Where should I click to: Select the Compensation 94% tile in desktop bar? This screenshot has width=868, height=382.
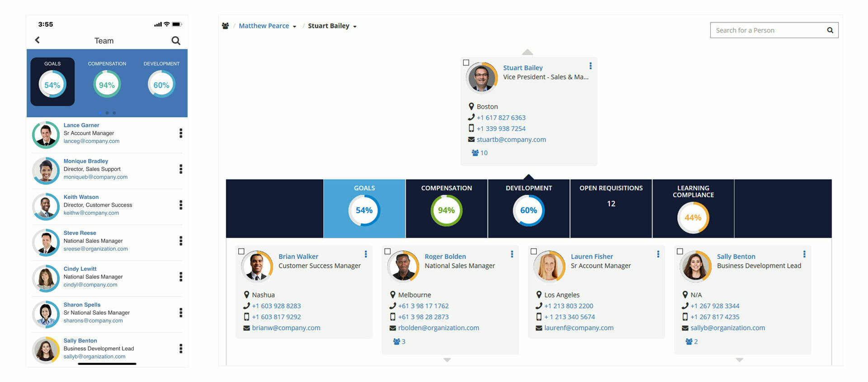coord(447,208)
